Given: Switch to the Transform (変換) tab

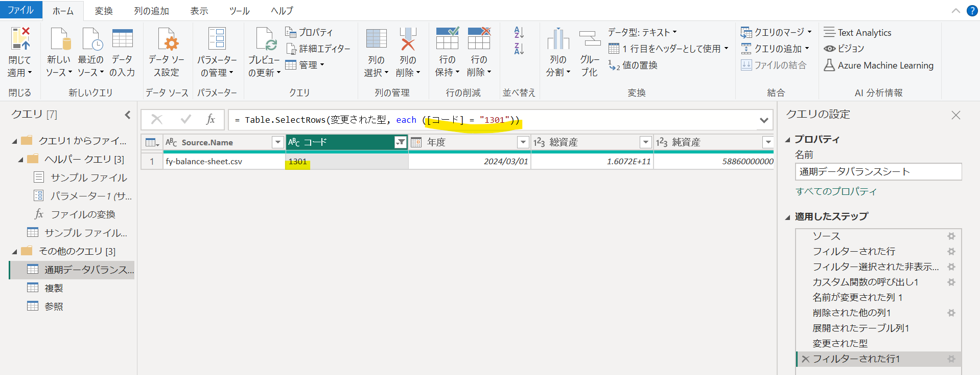Looking at the screenshot, I should pos(104,11).
